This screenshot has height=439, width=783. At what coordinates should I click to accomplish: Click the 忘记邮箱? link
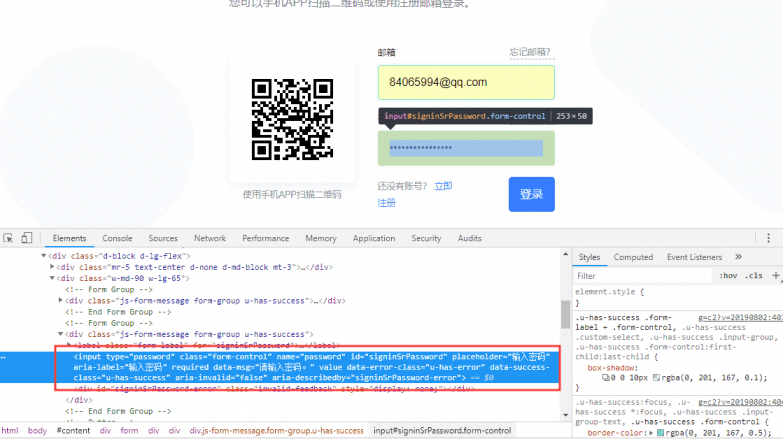530,52
